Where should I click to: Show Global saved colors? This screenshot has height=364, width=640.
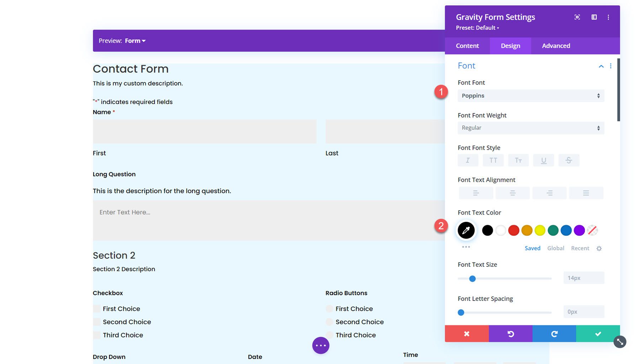click(555, 248)
